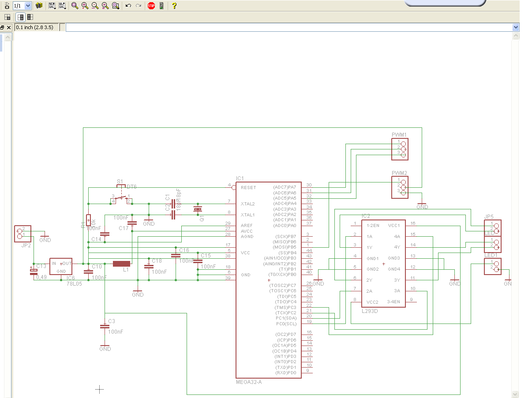Toggle the selected middle layout button
532x398 pixels.
click(x=20, y=17)
